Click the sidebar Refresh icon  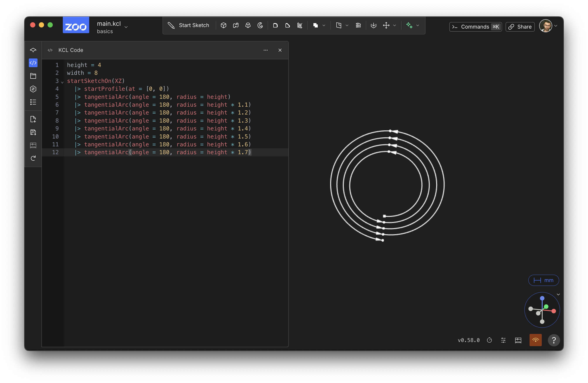pyautogui.click(x=33, y=158)
